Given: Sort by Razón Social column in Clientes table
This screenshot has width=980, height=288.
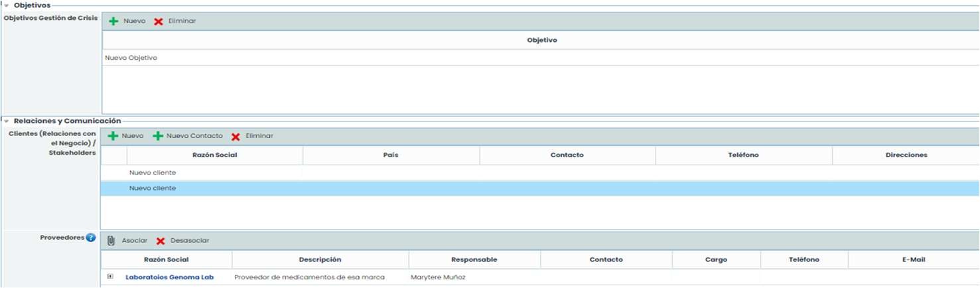Looking at the screenshot, I should pyautogui.click(x=214, y=155).
